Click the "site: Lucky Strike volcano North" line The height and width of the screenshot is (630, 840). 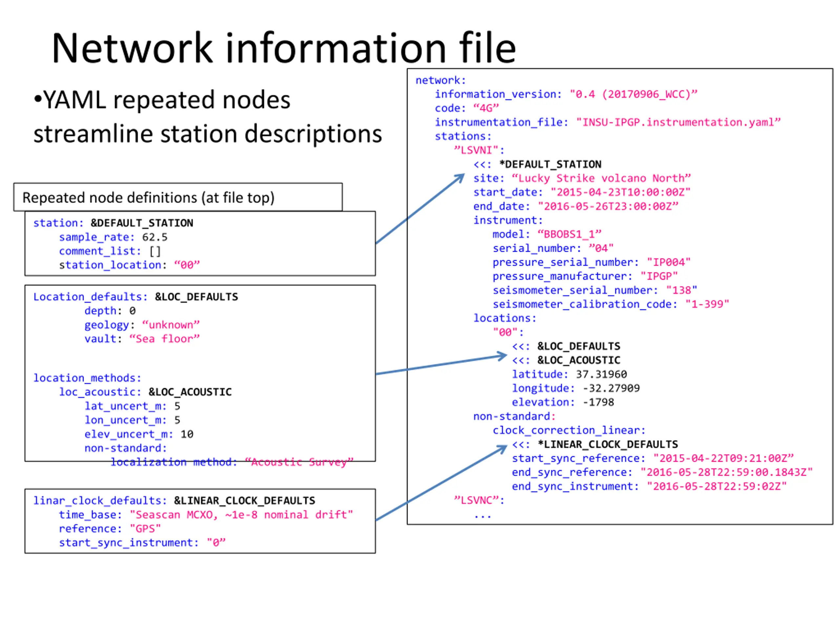click(582, 178)
